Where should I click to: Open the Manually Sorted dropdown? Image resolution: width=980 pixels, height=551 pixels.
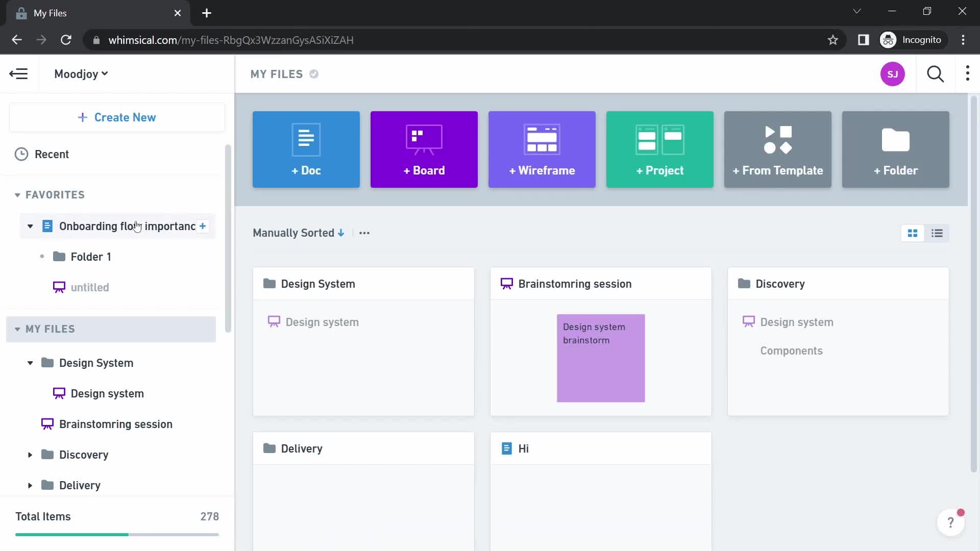coord(299,233)
